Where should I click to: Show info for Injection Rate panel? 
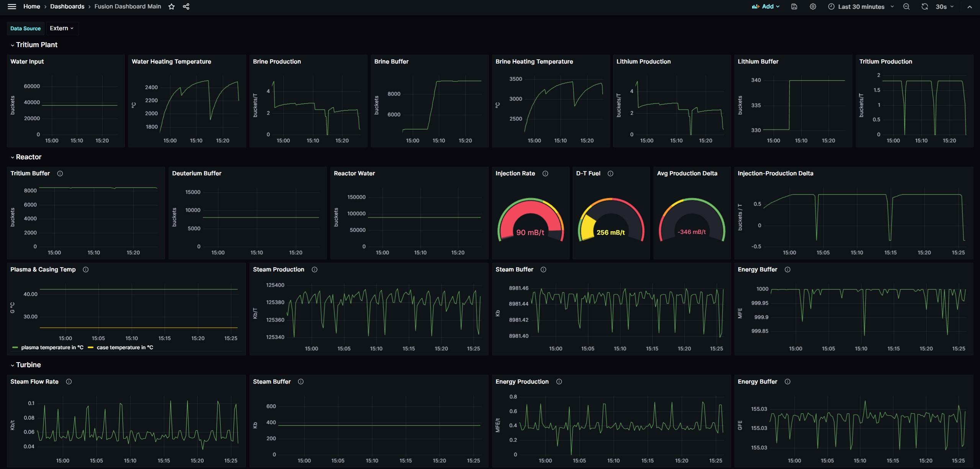coord(545,173)
